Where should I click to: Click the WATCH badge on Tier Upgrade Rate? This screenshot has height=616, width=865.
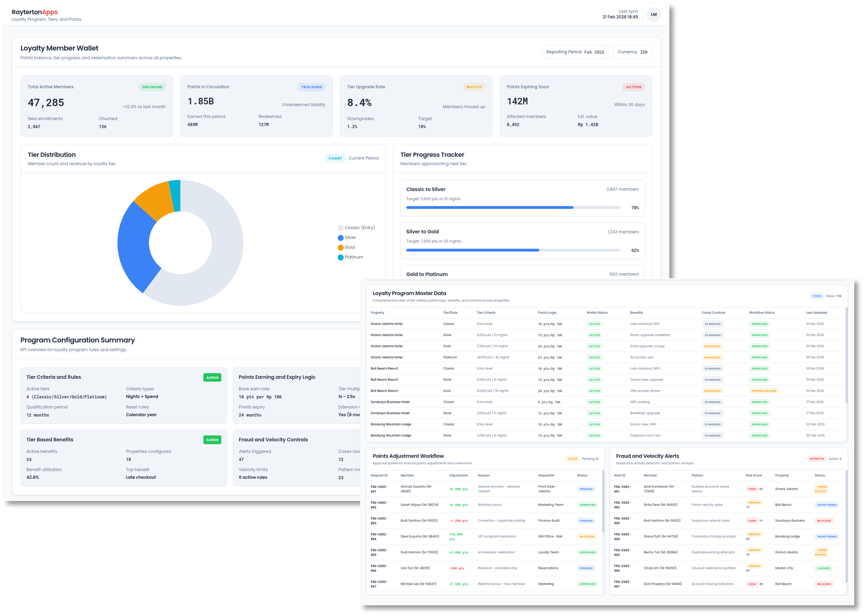click(x=473, y=87)
